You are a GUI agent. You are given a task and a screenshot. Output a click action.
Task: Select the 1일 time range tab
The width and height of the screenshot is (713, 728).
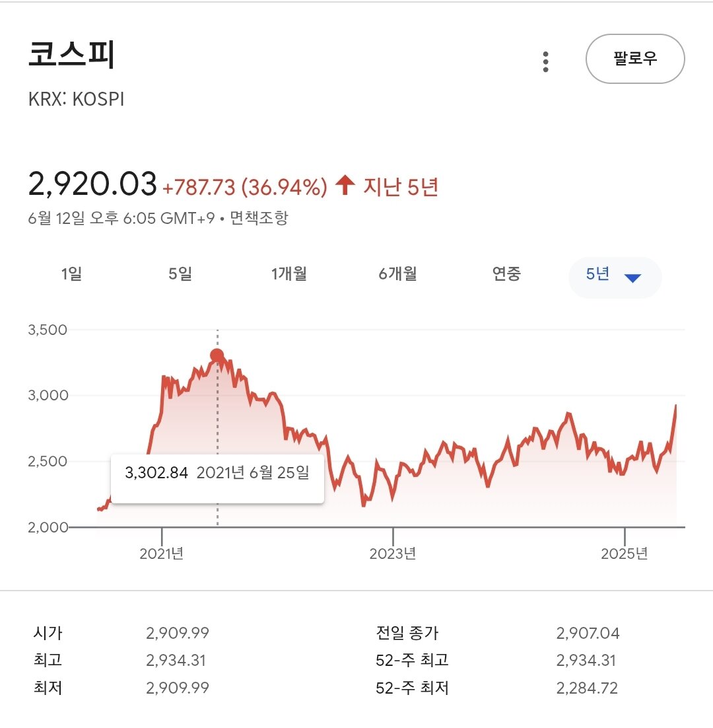pos(71,274)
